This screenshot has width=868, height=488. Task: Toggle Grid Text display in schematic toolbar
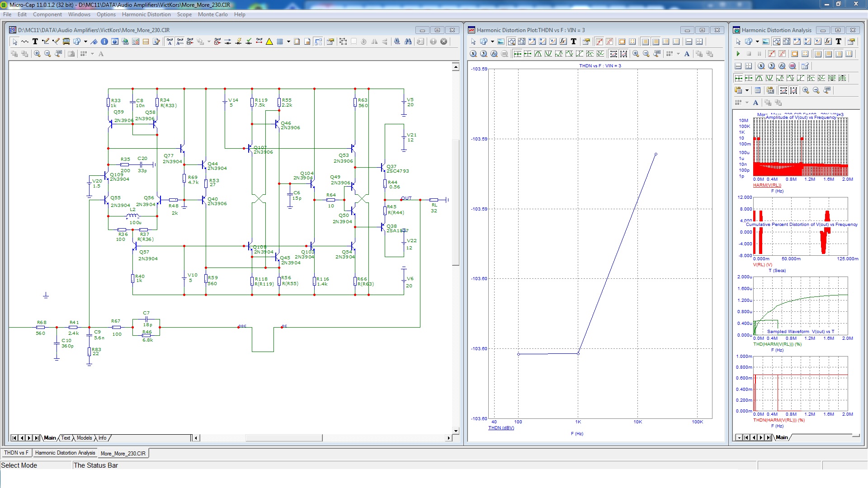[x=180, y=42]
